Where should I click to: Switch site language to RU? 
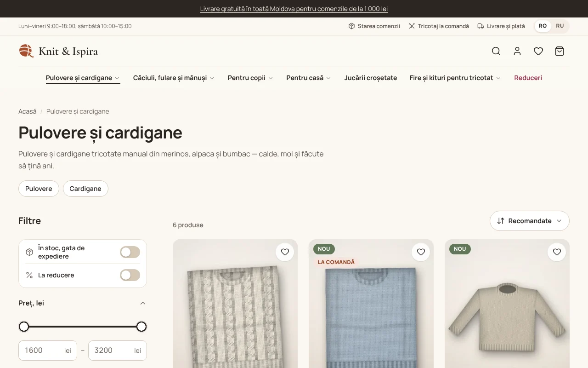(x=560, y=26)
